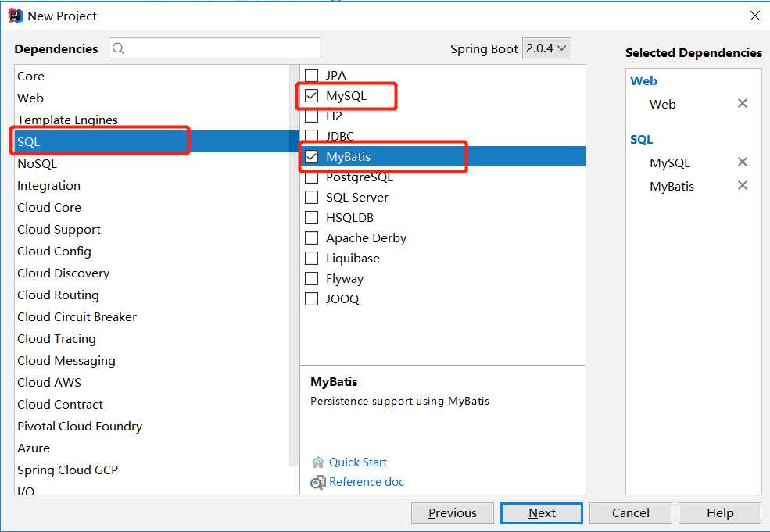Choose the Cloud Config category
Screen dimensions: 770x532
[x=152, y=251]
